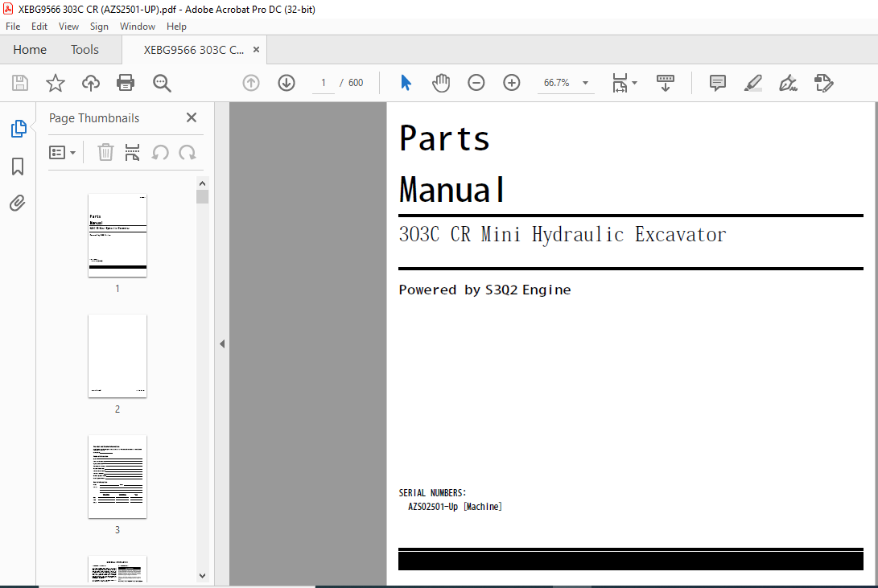Activate the Hand pan tool
This screenshot has width=878, height=588.
pyautogui.click(x=441, y=83)
